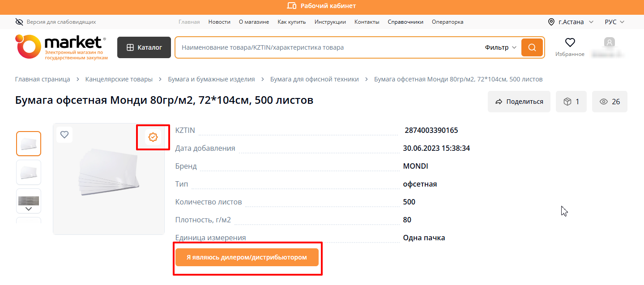Click the main product paper image
This screenshot has height=285, width=644.
(109, 172)
